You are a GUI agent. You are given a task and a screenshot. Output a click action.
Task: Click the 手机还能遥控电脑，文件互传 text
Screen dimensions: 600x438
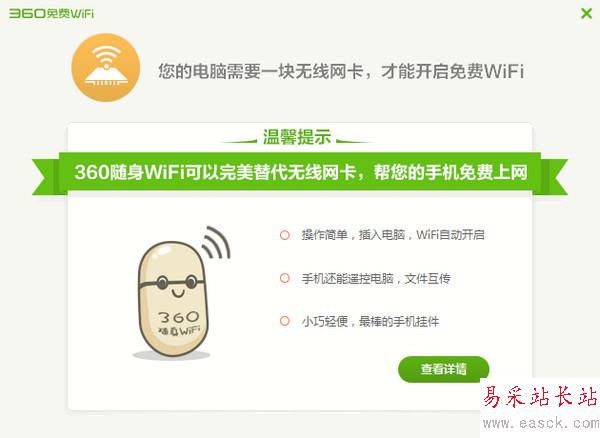(x=376, y=278)
